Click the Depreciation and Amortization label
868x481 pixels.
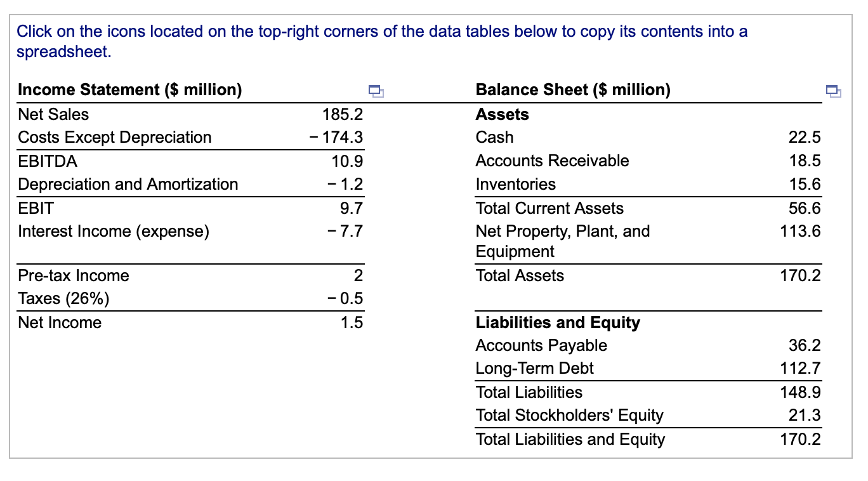128,184
